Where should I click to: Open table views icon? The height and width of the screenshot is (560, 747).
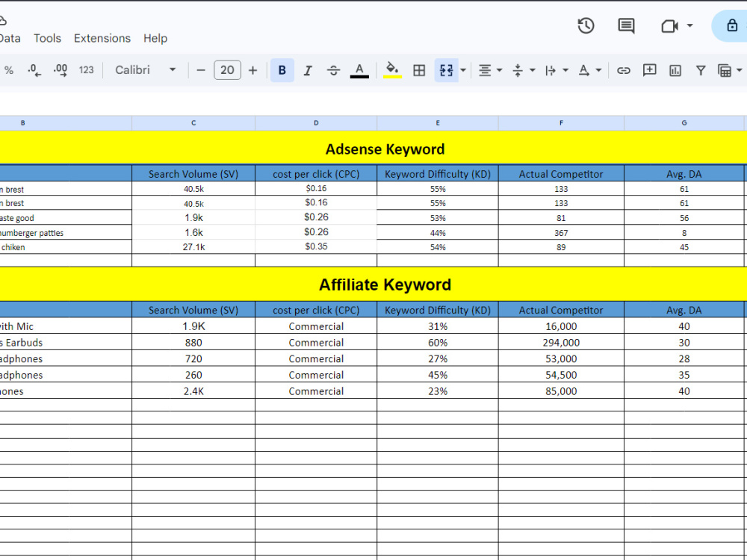click(724, 70)
